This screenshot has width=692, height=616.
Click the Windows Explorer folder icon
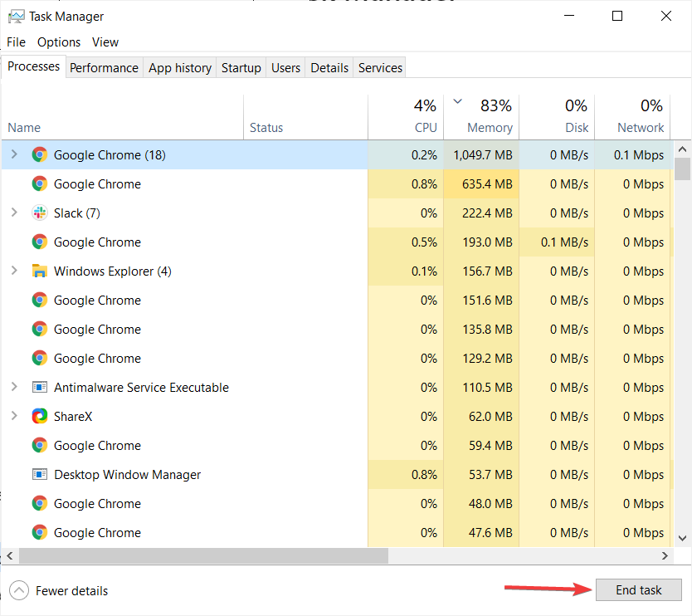pyautogui.click(x=40, y=271)
